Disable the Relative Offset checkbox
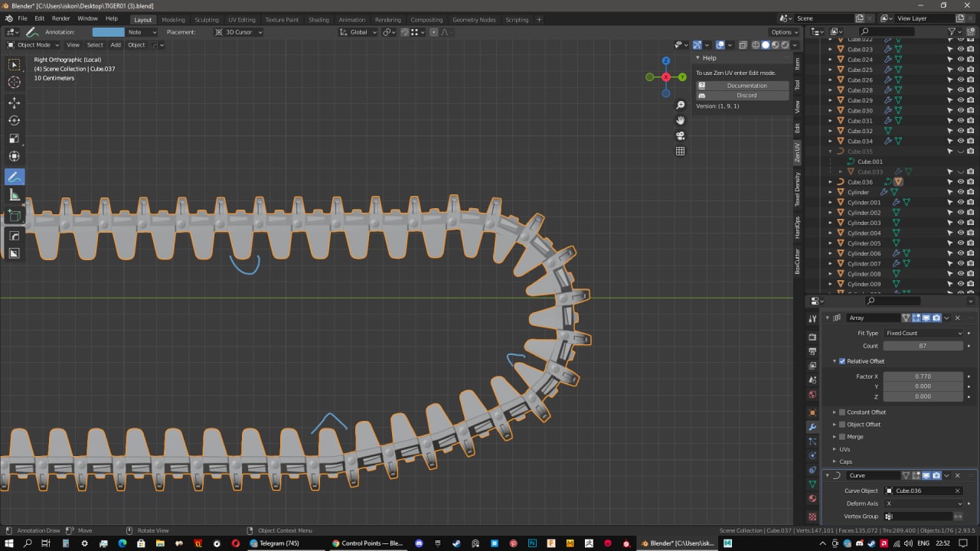 coord(842,361)
